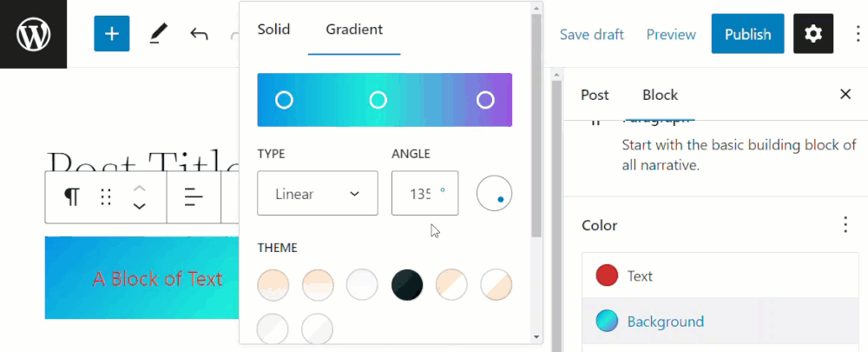Open the text alignment toolbar button
Image resolution: width=868 pixels, height=352 pixels.
[194, 196]
